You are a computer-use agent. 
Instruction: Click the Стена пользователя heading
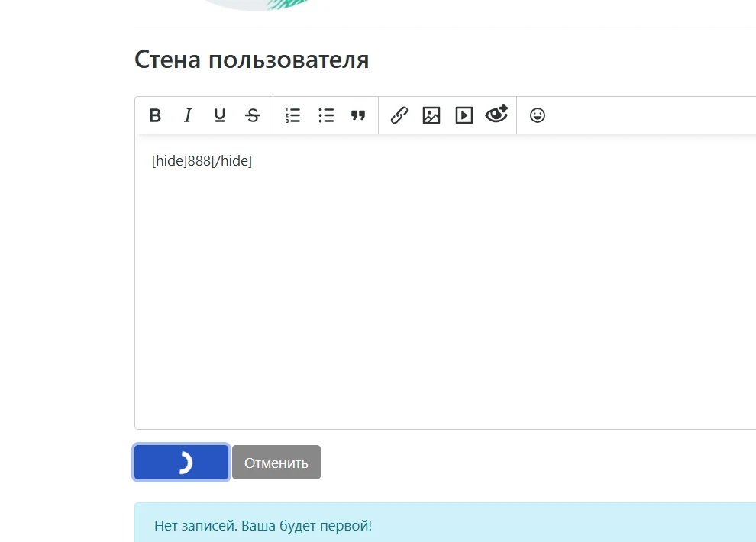tap(252, 60)
